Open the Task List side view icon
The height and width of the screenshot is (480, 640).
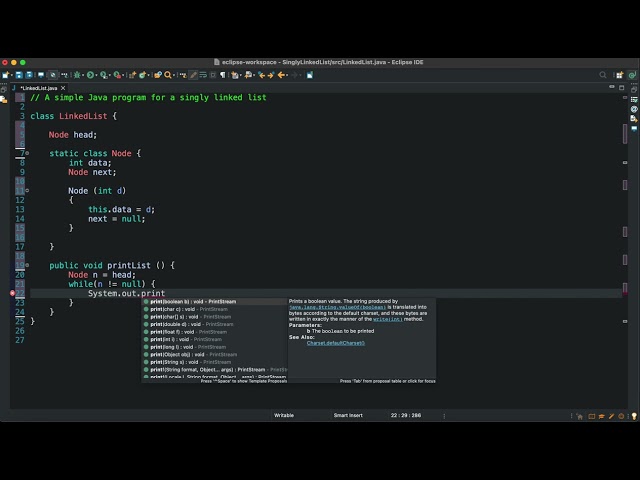634,100
